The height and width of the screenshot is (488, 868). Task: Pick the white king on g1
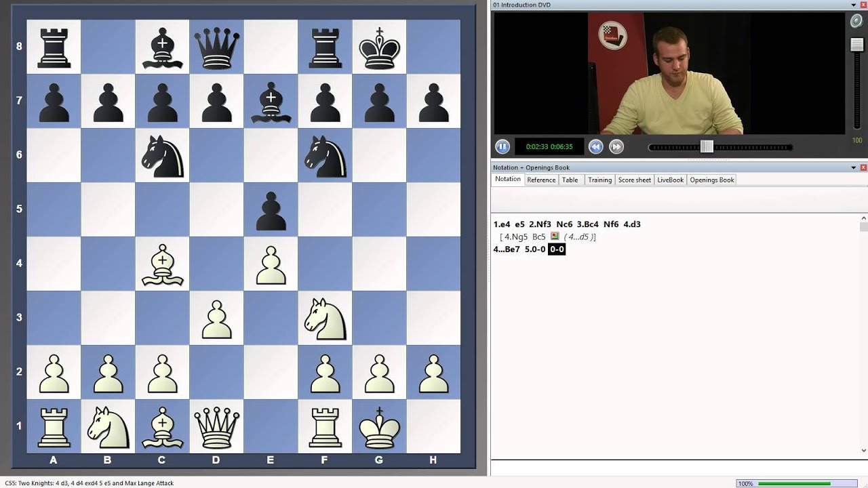(379, 426)
